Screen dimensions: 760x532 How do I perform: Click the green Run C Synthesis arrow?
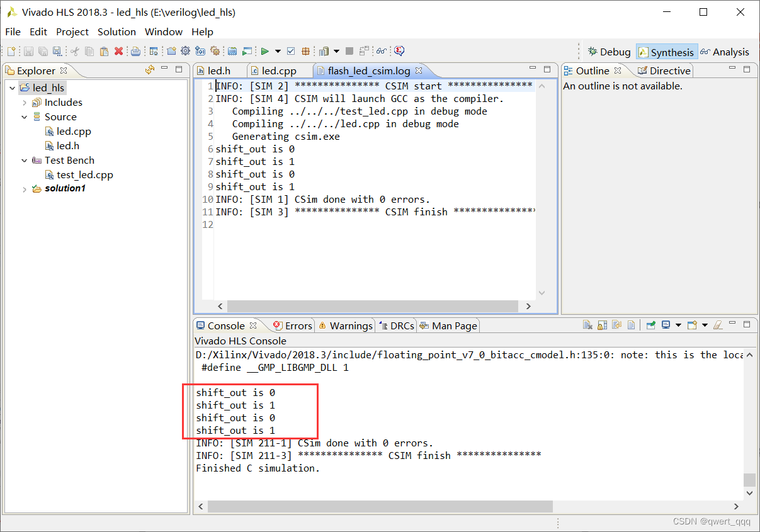coord(264,51)
